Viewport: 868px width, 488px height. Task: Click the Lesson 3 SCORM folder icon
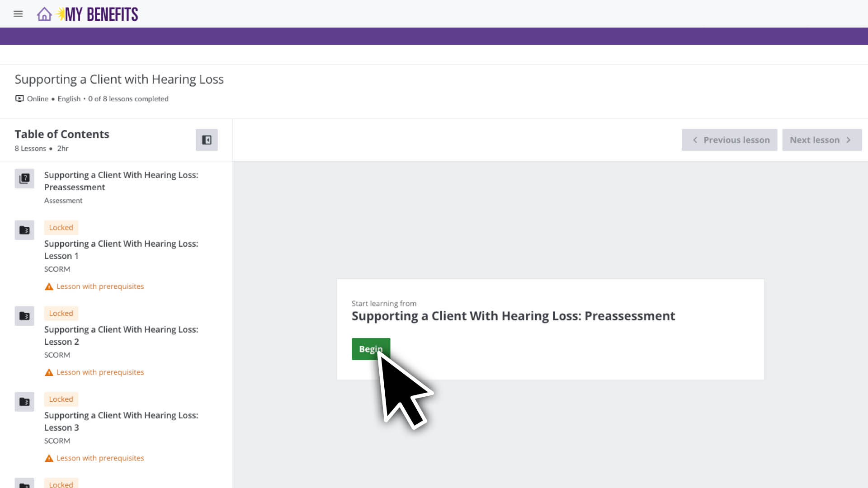[x=24, y=402]
